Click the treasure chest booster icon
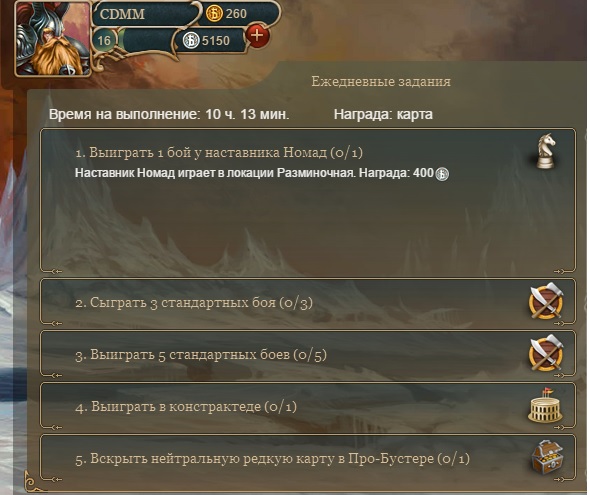589x495 pixels. (x=547, y=457)
